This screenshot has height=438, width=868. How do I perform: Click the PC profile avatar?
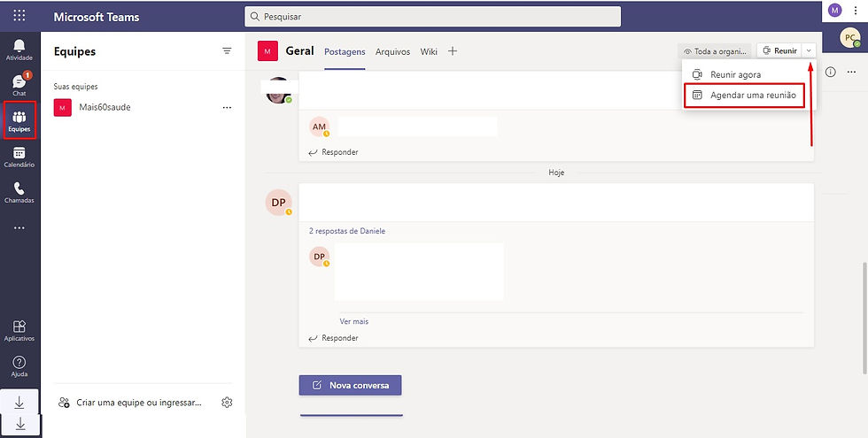849,37
